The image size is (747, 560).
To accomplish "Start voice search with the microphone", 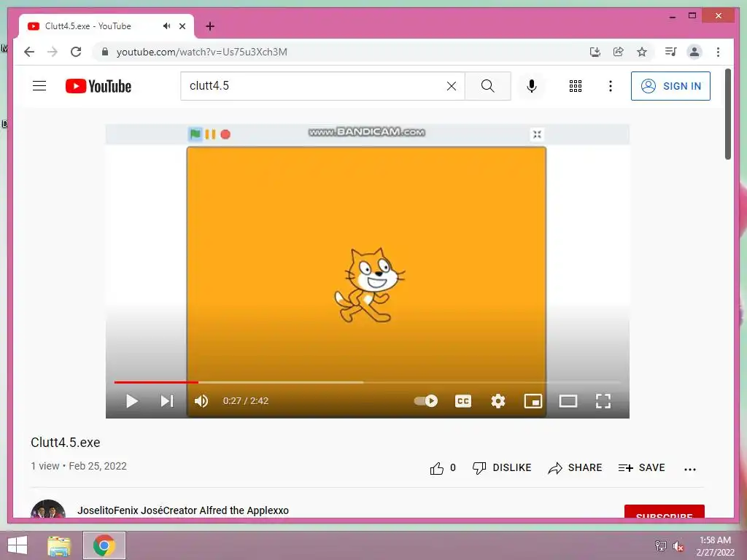I will [x=532, y=86].
